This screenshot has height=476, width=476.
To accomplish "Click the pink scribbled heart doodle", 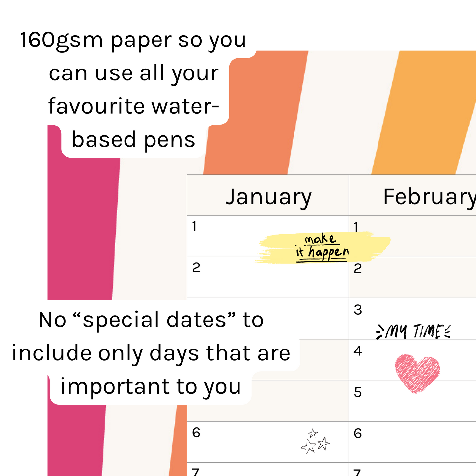I will tap(417, 373).
